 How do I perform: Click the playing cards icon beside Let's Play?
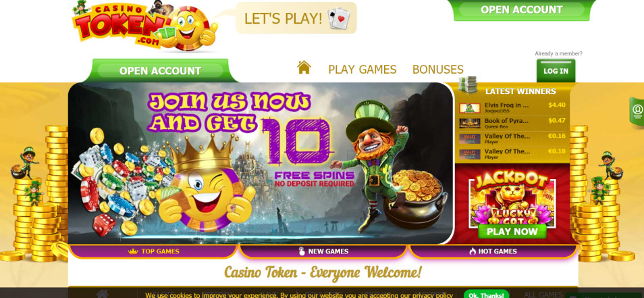339,18
